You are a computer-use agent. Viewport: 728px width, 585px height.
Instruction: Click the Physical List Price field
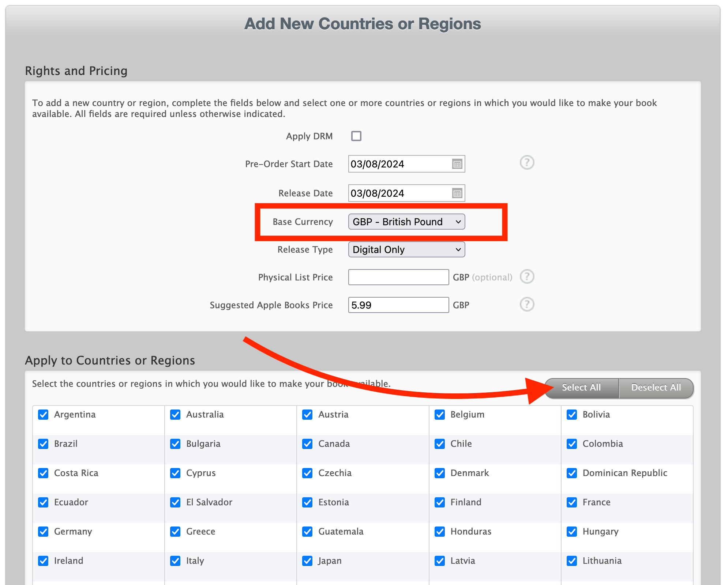click(398, 277)
